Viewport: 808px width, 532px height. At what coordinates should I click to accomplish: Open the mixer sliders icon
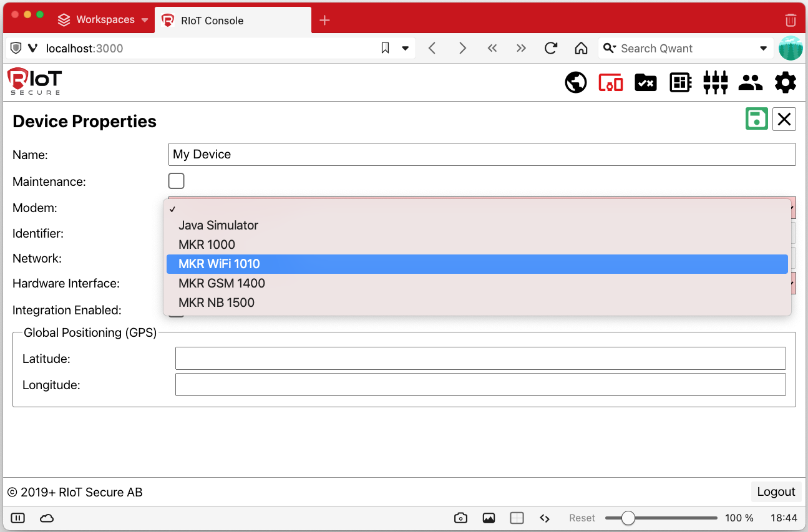715,82
